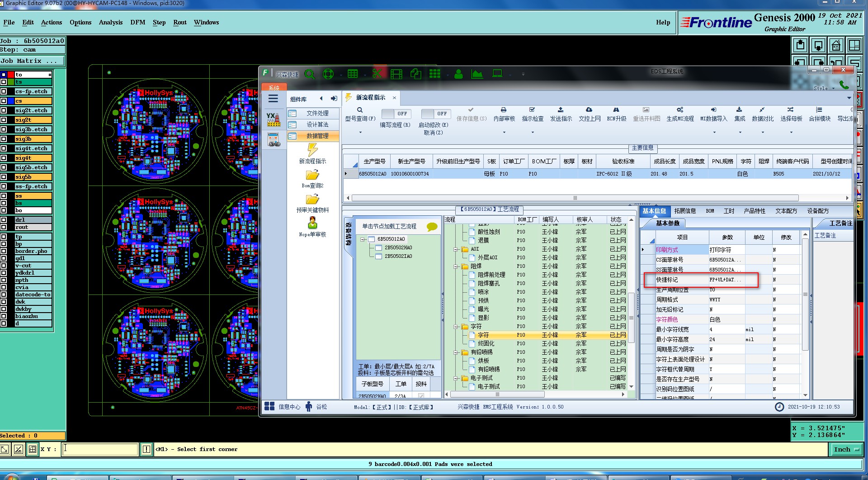868x480 pixels.
Task: Open the Analysis menu
Action: click(x=111, y=22)
